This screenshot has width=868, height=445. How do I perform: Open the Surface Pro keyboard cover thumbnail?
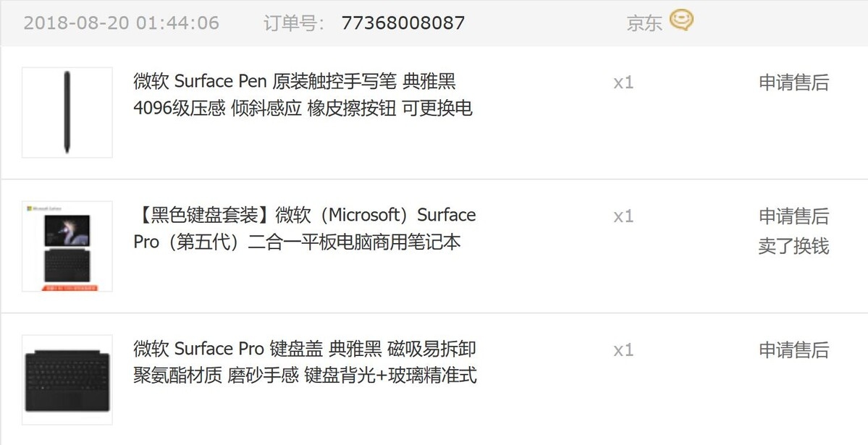click(x=67, y=380)
